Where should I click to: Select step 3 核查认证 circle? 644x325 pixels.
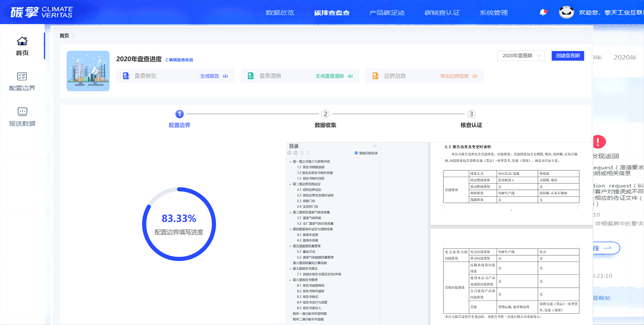click(x=471, y=114)
